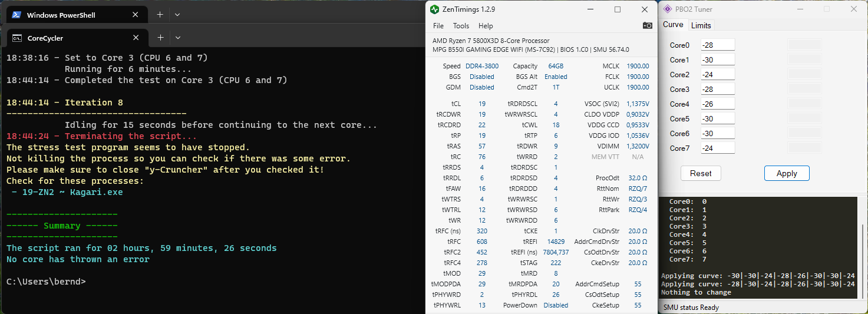
Task: Close the CoreCycler terminal tab
Action: pos(136,38)
